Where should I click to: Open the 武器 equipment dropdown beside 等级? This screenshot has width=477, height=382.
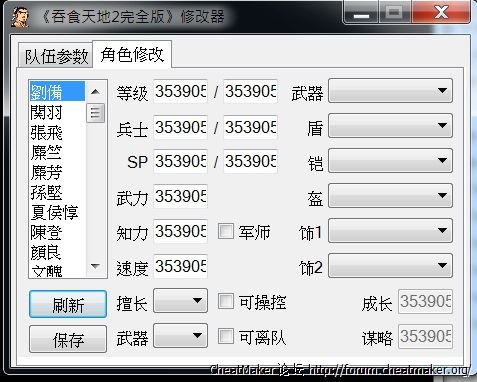(390, 91)
